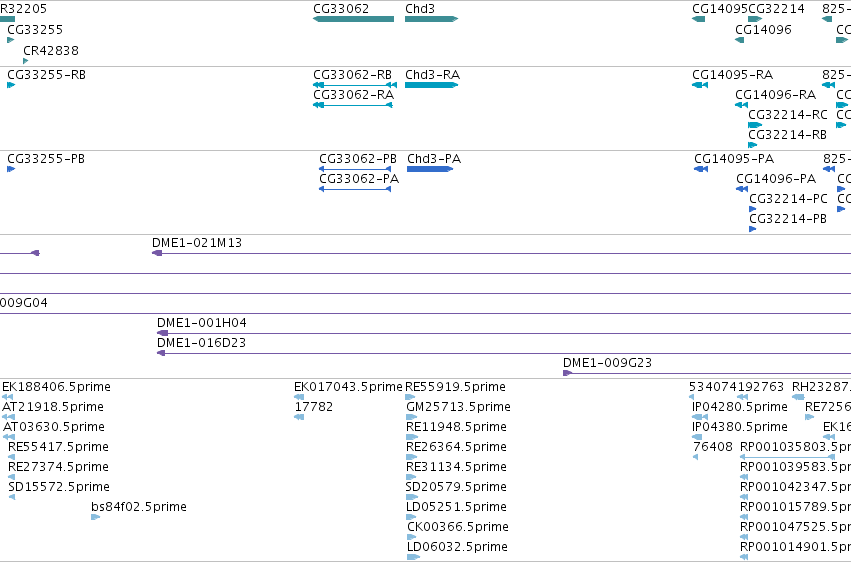Select the CR42838 gene feature
Viewport: 851px width, 562px height.
click(26, 61)
